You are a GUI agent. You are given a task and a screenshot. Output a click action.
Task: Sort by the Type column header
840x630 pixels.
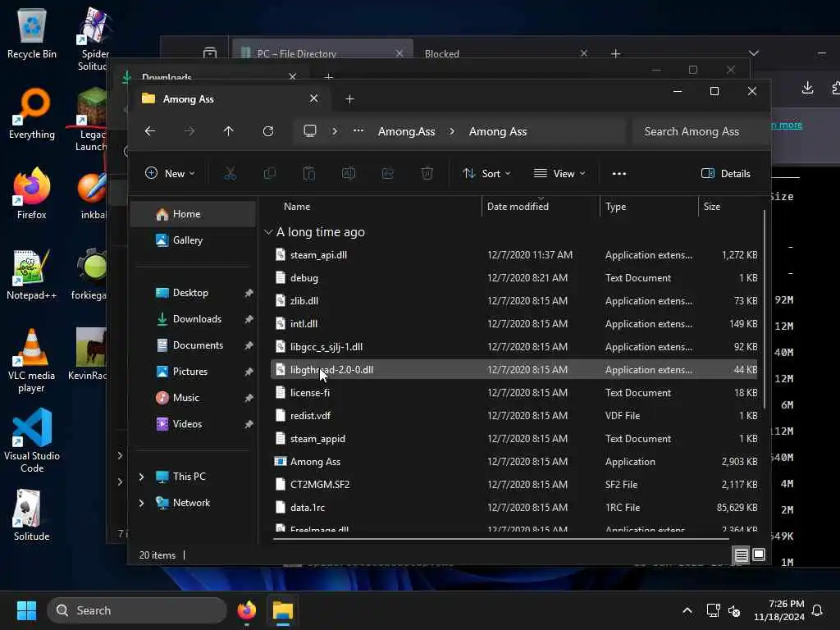[615, 207]
